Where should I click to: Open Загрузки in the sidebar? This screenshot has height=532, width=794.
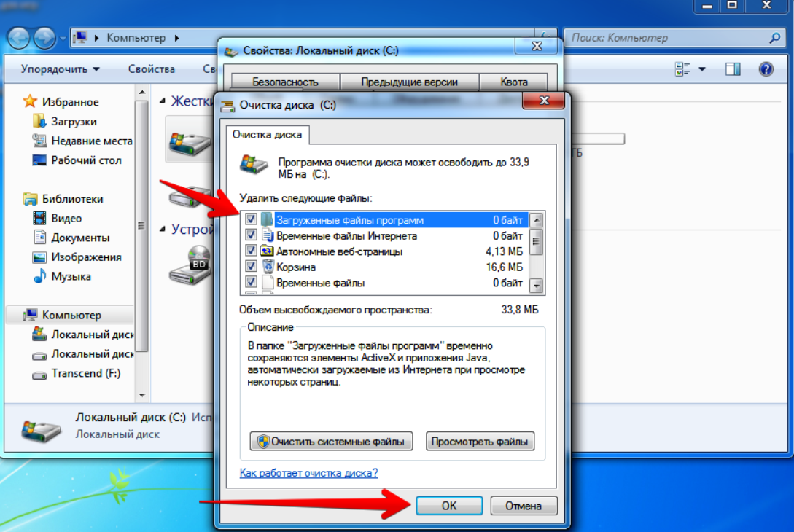coord(64,122)
